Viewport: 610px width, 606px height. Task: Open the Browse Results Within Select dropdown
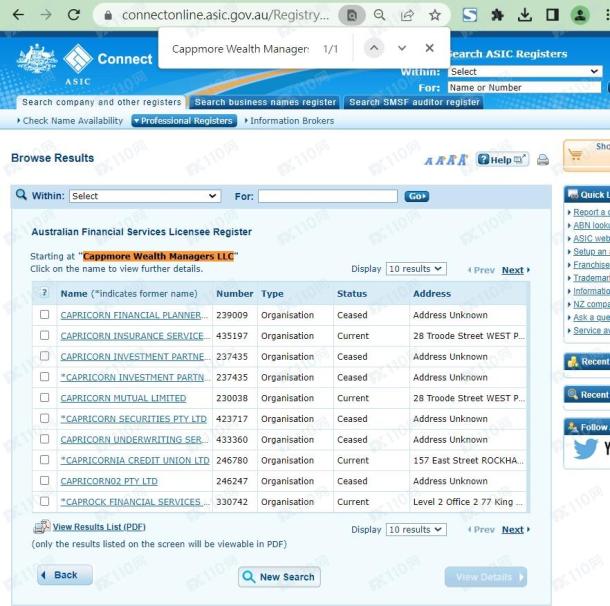145,196
